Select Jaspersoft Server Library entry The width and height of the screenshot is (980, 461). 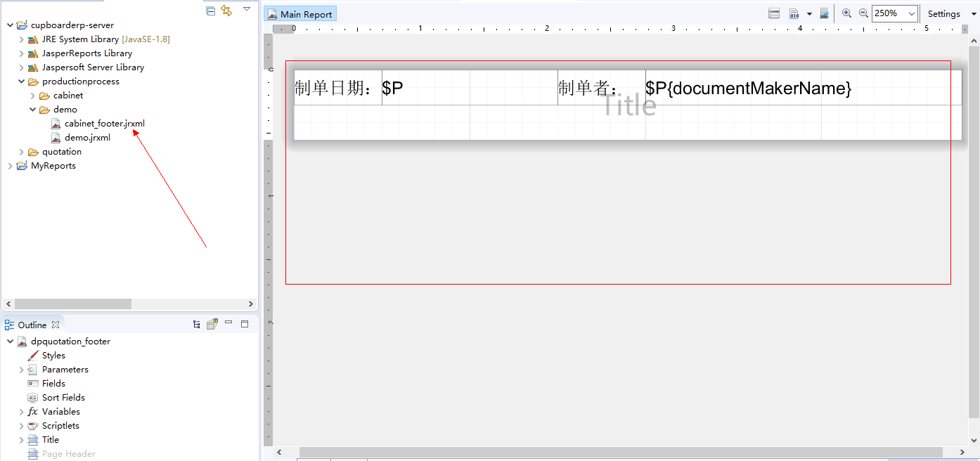93,67
